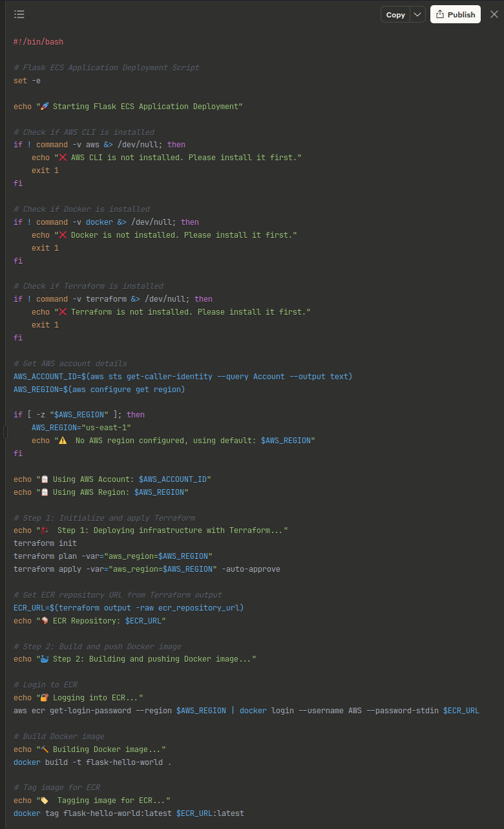The height and width of the screenshot is (829, 504).
Task: Click the 'terraform init' line
Action: (x=45, y=543)
